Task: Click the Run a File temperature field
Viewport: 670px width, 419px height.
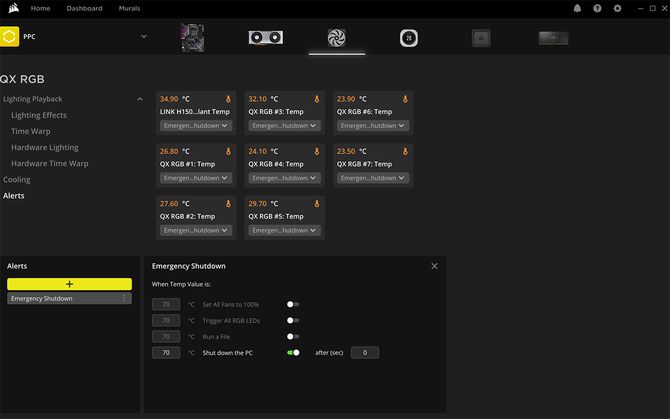Action: click(x=166, y=337)
